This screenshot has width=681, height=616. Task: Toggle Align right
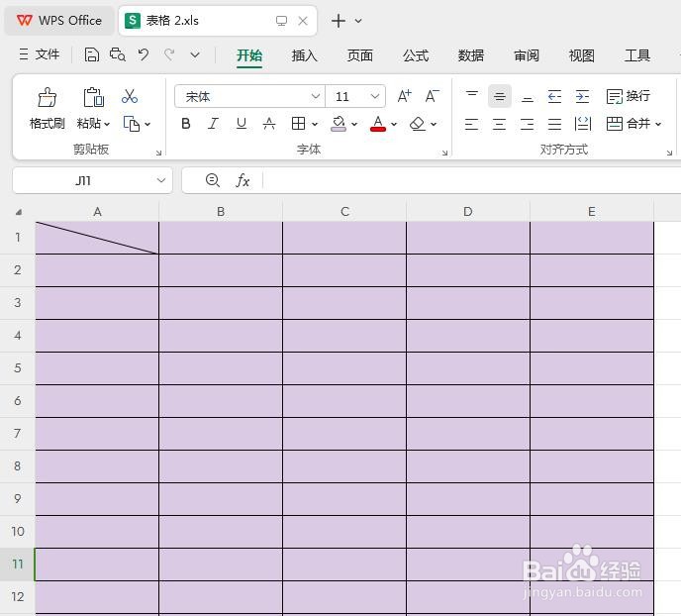(528, 124)
